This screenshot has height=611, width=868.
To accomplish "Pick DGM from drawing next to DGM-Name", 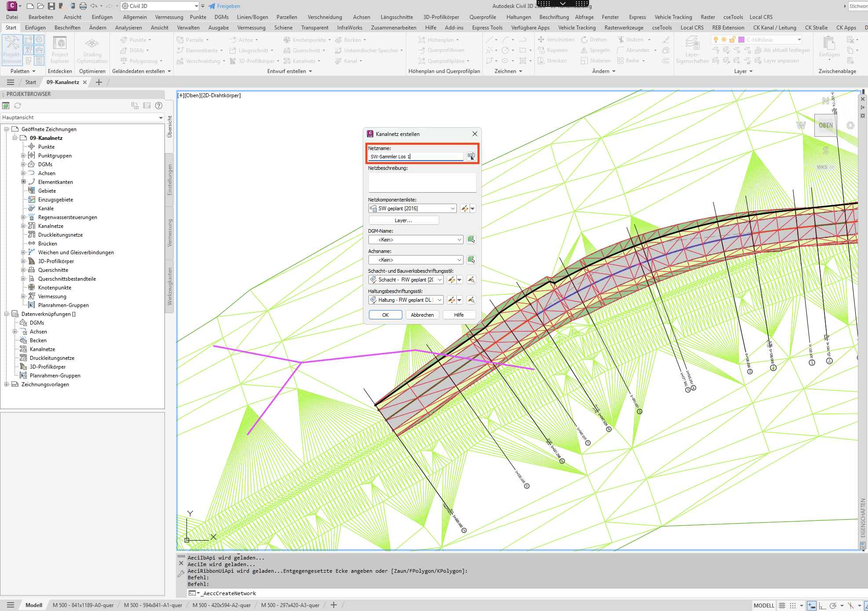I will coord(471,239).
